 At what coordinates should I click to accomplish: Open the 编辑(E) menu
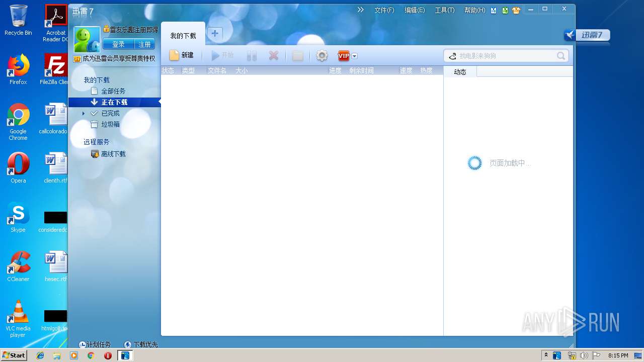(415, 10)
